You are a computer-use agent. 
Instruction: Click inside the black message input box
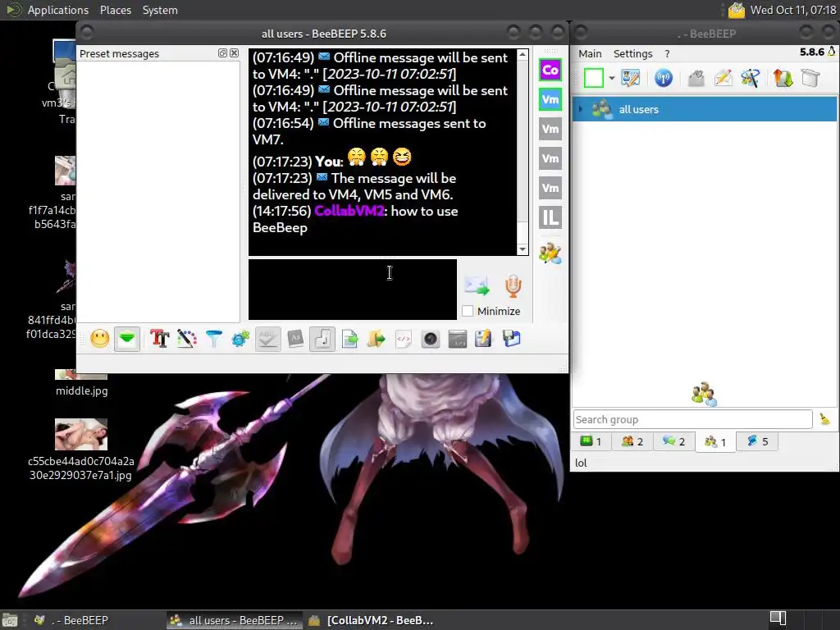click(353, 290)
